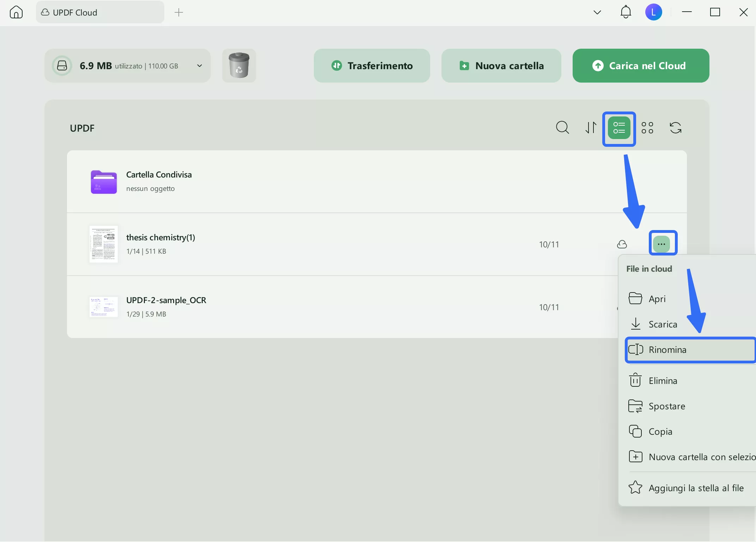
Task: Refresh the cloud file list
Action: [675, 128]
